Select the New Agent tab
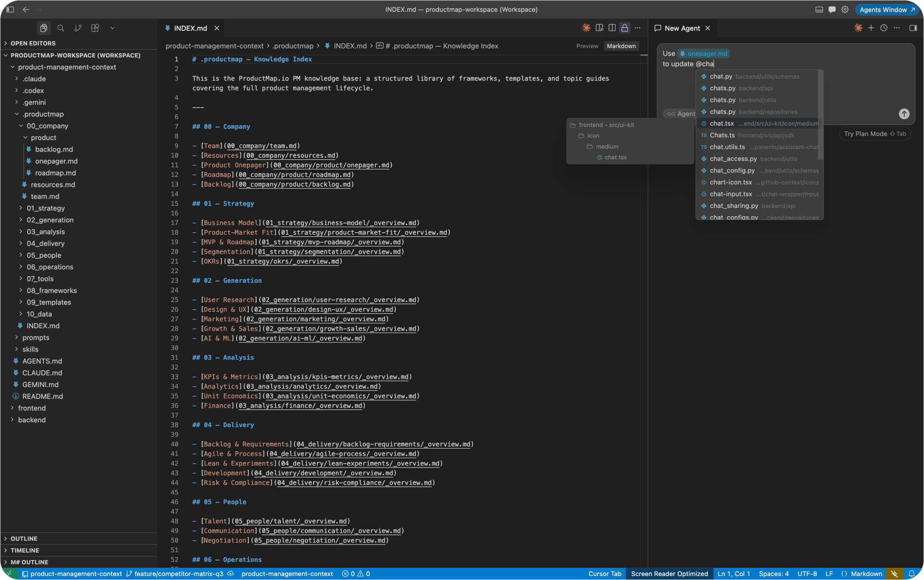 pos(682,28)
